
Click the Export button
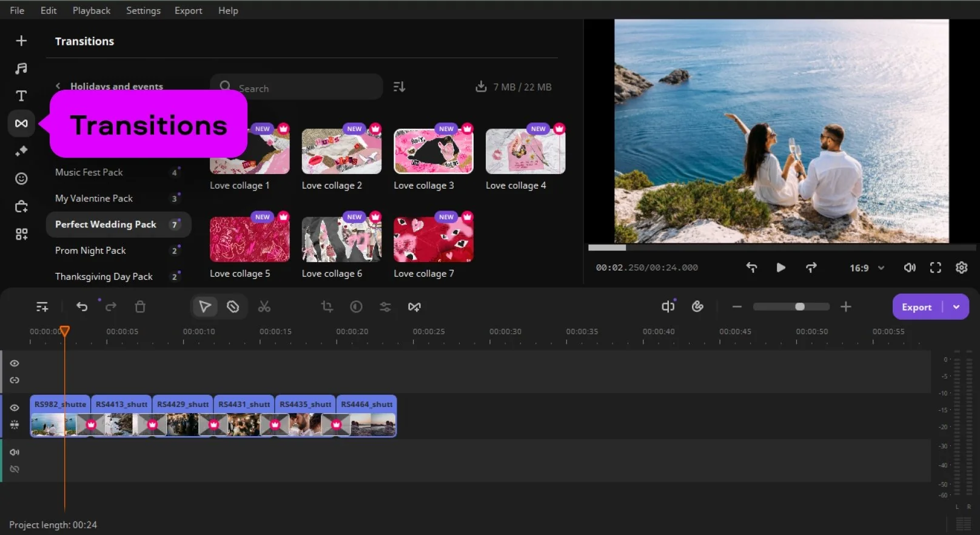click(916, 307)
